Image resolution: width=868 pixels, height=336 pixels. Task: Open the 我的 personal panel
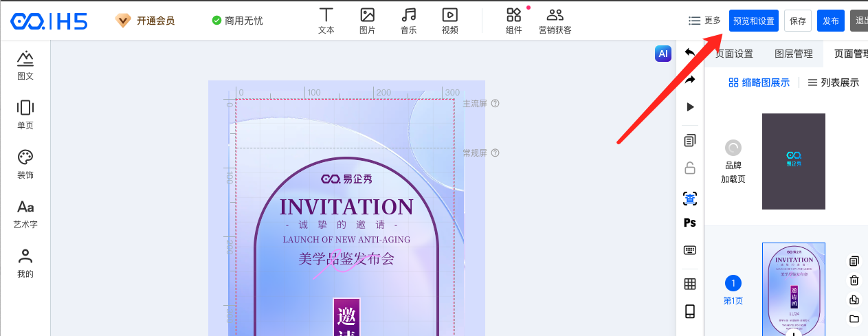click(25, 263)
